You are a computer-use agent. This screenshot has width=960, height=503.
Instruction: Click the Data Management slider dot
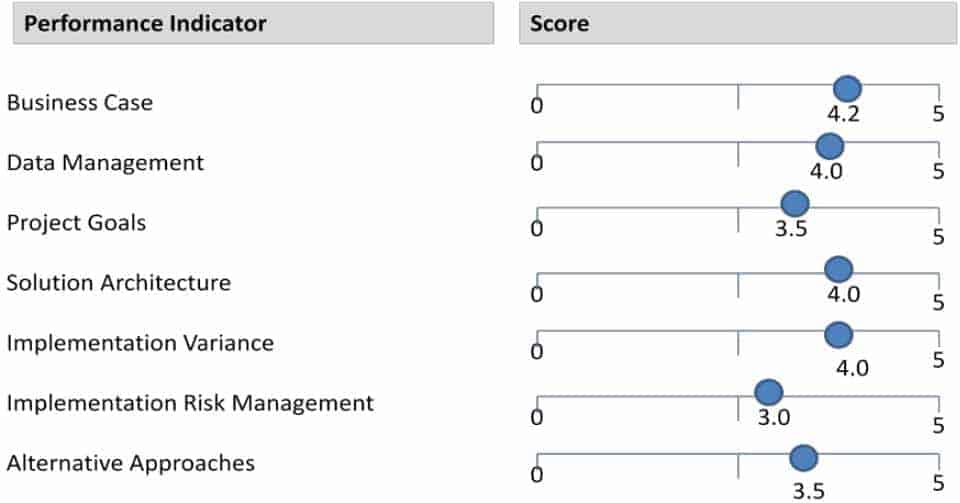[830, 146]
